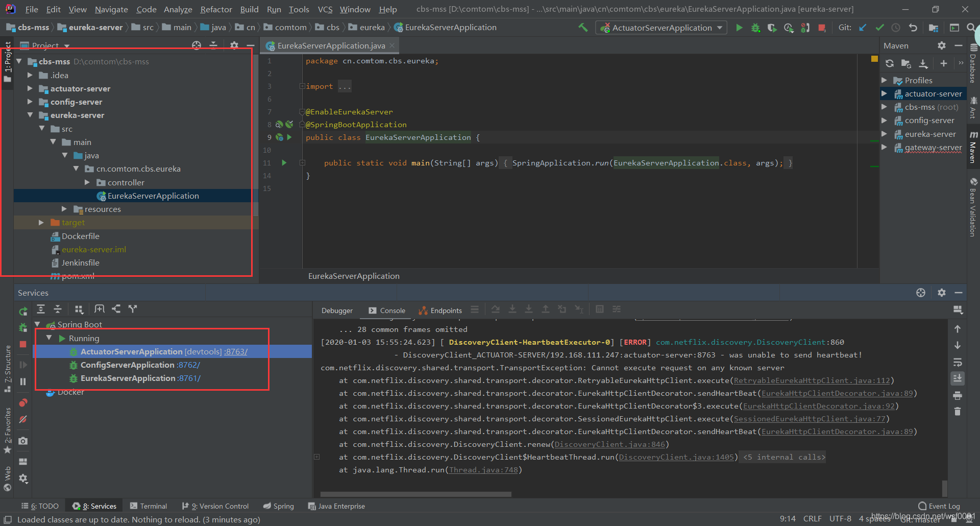This screenshot has height=526, width=980.
Task: Collapse all in Project panel toolbar
Action: point(213,45)
